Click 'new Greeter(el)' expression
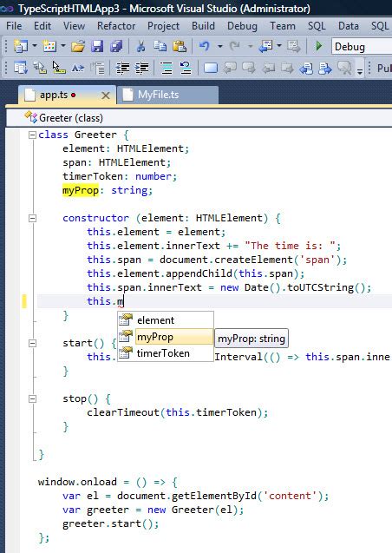 coord(193,510)
